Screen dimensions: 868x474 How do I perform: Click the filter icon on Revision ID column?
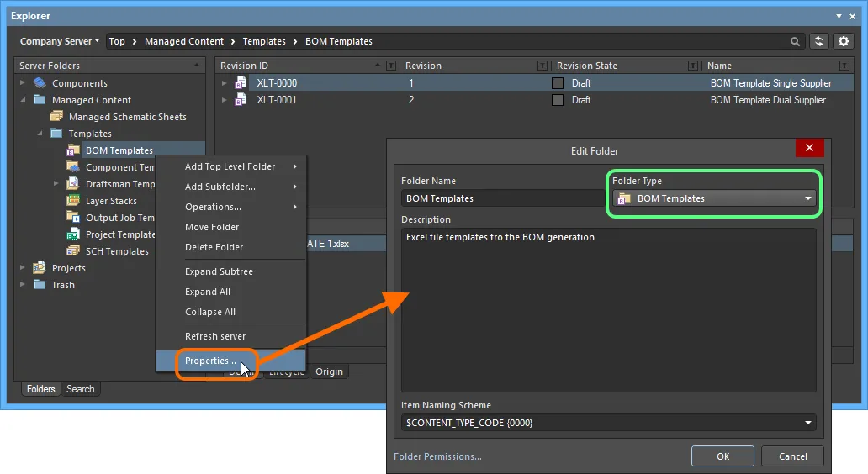click(x=391, y=66)
